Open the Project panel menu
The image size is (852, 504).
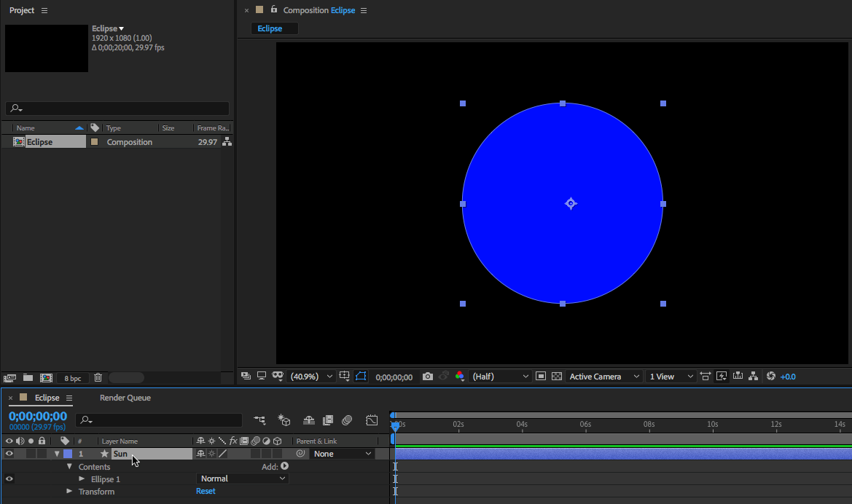point(44,11)
